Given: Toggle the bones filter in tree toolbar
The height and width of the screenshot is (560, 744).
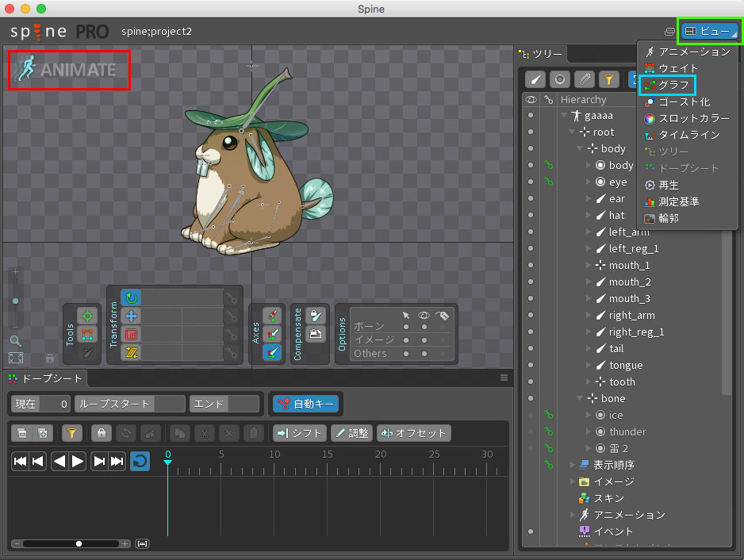Looking at the screenshot, I should click(x=535, y=79).
